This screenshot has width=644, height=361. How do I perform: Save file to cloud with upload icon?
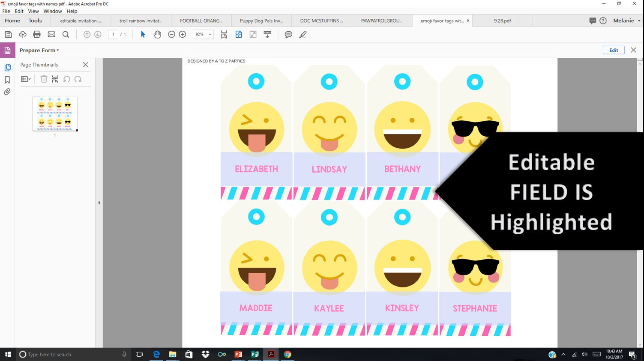click(22, 34)
